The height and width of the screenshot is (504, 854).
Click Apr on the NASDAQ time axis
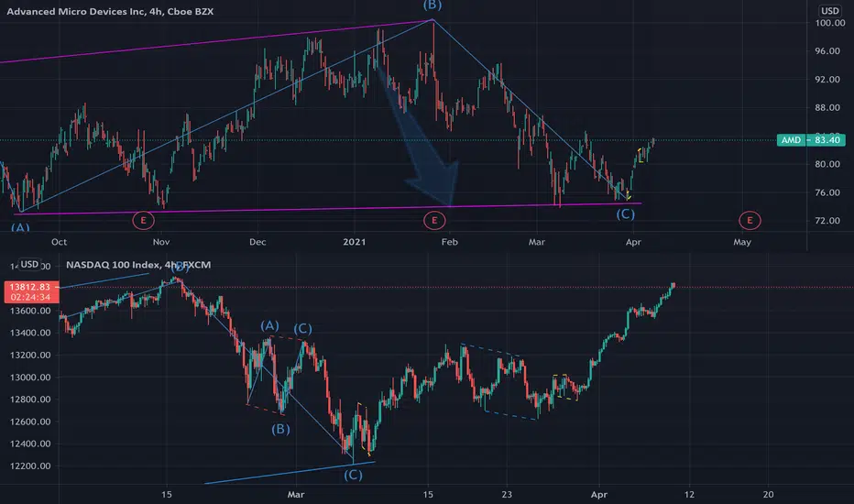pyautogui.click(x=599, y=495)
